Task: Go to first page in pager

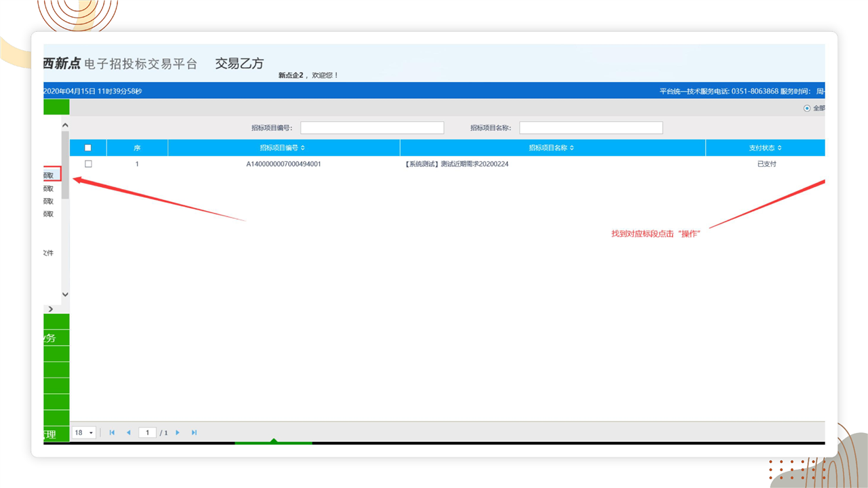Action: click(x=112, y=432)
